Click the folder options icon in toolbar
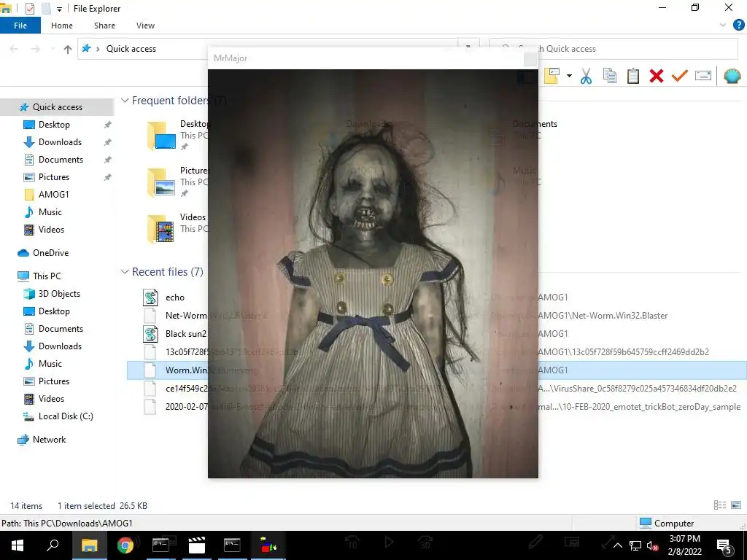This screenshot has height=560, width=747. [551, 76]
